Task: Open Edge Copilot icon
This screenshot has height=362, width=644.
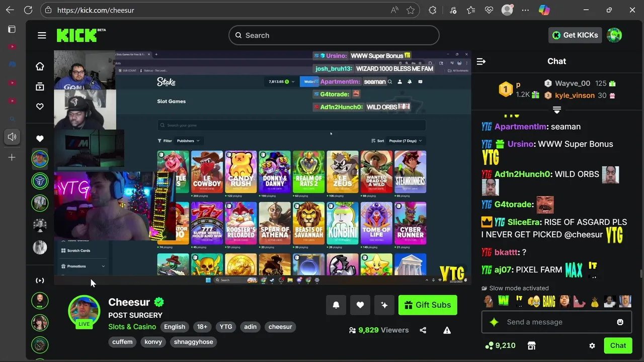Action: coord(543,10)
